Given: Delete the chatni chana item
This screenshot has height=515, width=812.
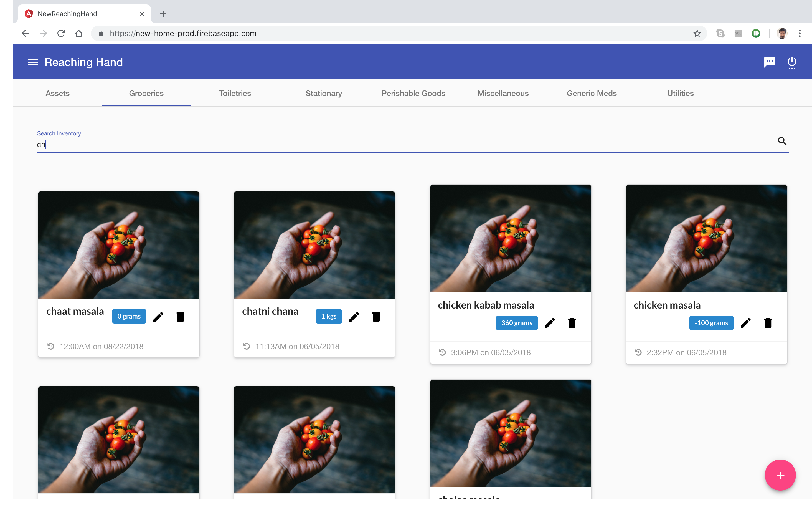Looking at the screenshot, I should pos(376,317).
